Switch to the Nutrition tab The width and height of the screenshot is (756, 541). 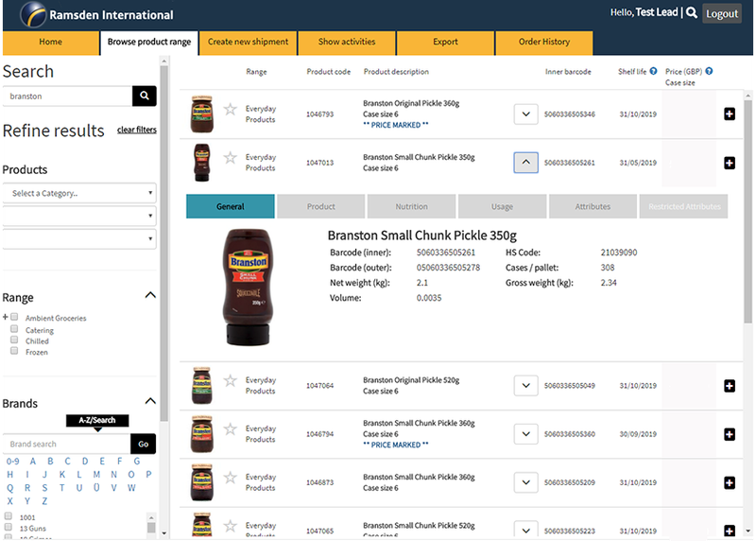(411, 206)
